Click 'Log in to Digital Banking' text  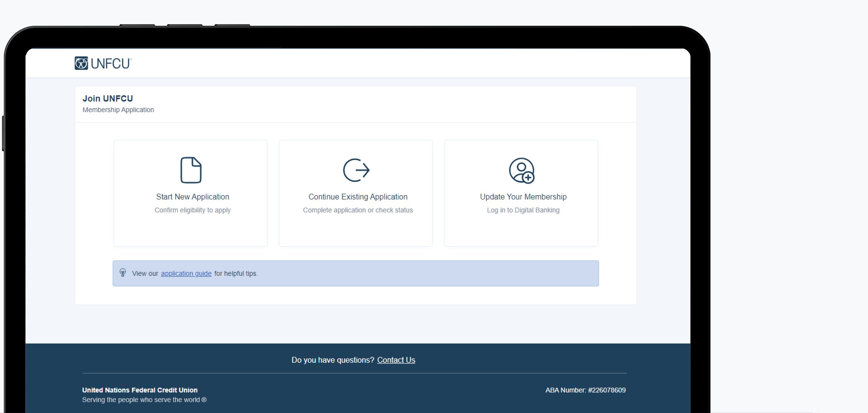pyautogui.click(x=523, y=210)
